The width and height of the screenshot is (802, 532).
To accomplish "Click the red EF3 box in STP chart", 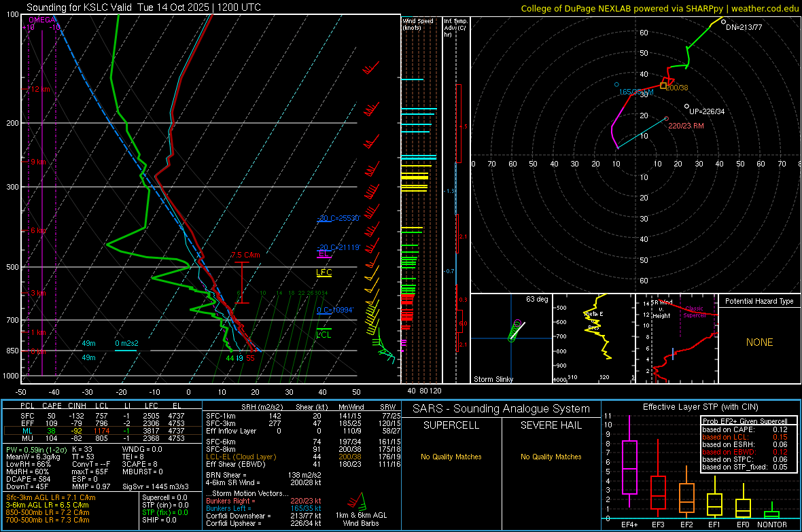I will click(x=658, y=492).
